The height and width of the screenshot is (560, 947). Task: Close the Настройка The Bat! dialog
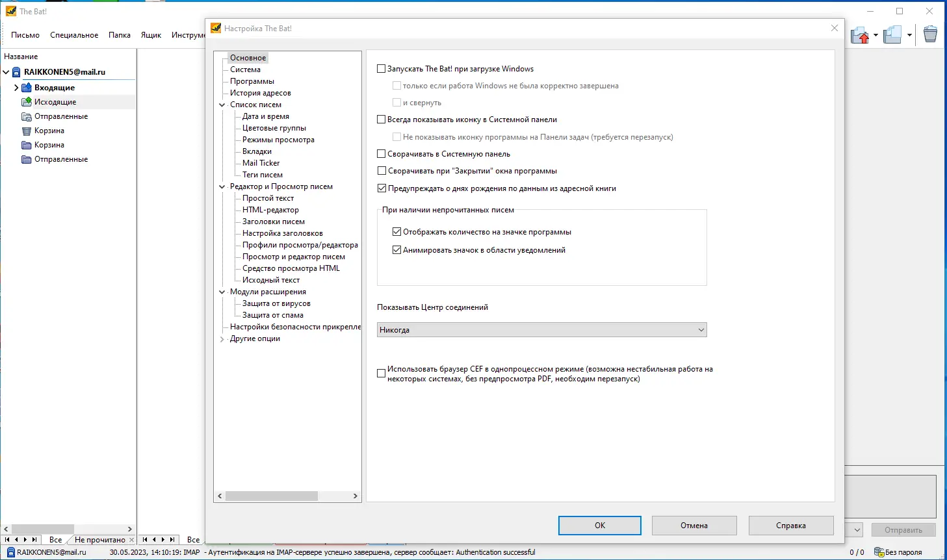pos(835,28)
